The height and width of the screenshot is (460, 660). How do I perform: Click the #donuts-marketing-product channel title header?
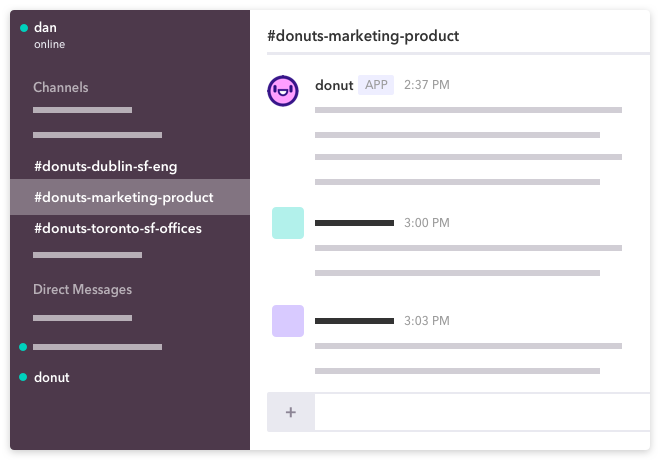click(363, 36)
